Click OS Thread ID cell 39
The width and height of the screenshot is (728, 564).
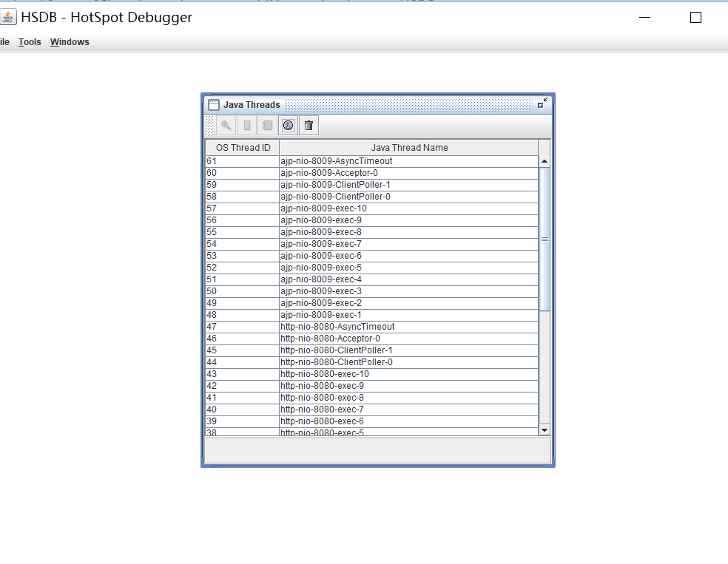[x=243, y=421]
